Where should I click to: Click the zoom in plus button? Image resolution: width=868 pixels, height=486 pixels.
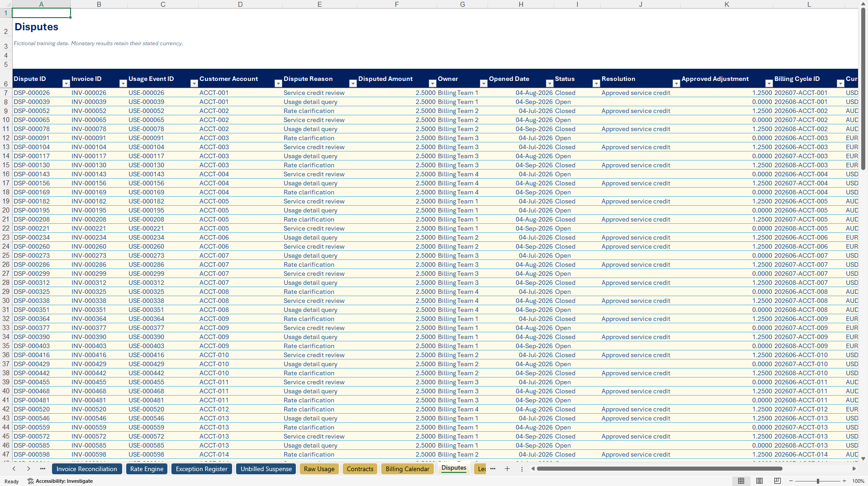point(844,481)
